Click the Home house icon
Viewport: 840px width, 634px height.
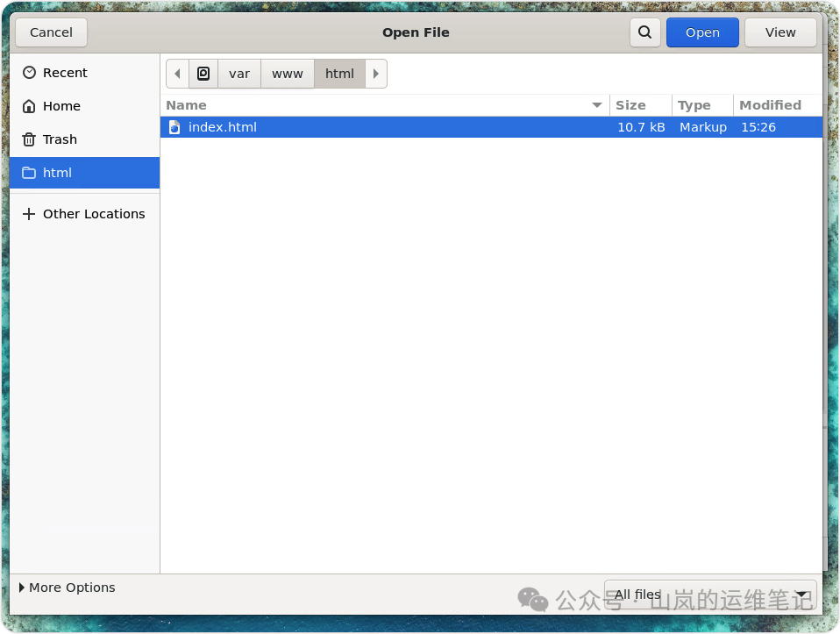tap(29, 106)
